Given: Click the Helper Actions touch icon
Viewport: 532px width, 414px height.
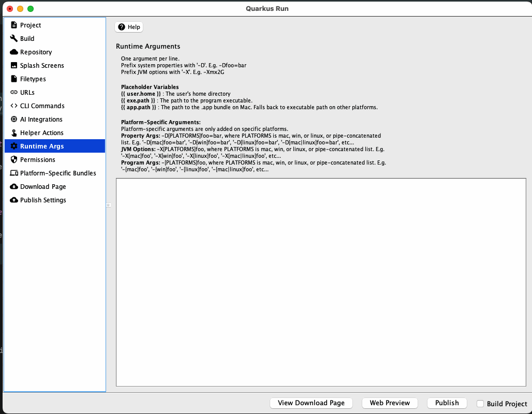Looking at the screenshot, I should click(14, 132).
